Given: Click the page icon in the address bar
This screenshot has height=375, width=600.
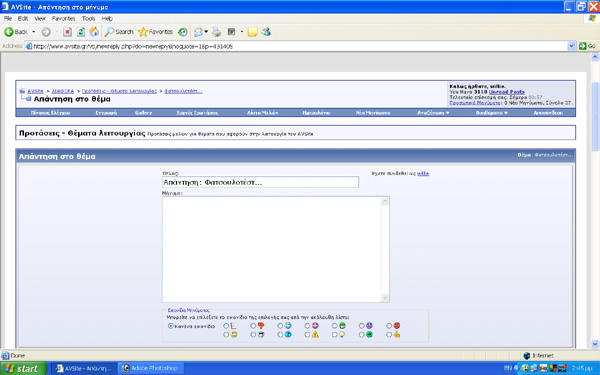Looking at the screenshot, I should pyautogui.click(x=29, y=46).
